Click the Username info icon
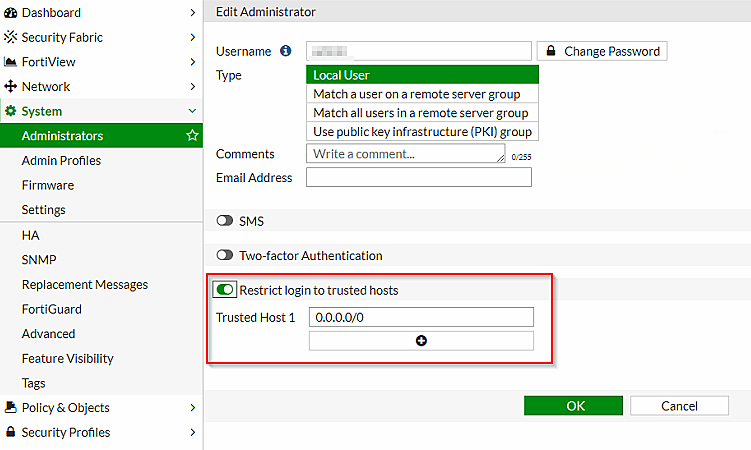 coord(285,51)
